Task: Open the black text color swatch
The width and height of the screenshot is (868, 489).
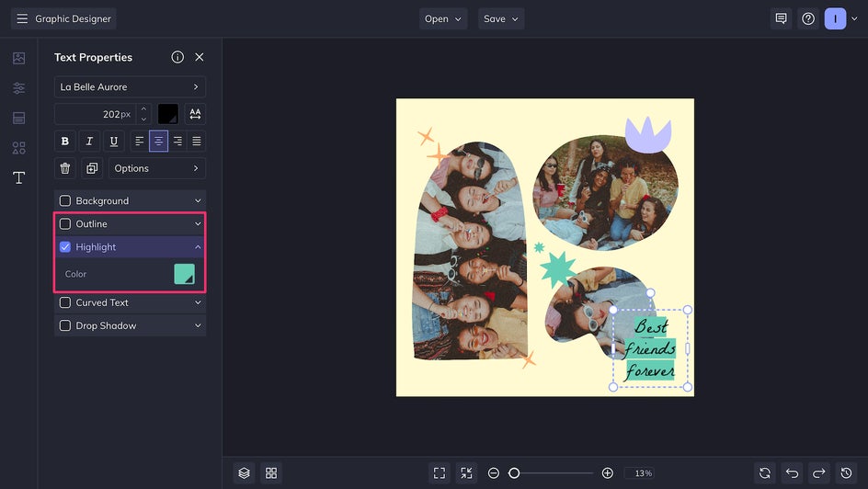Action: click(168, 114)
